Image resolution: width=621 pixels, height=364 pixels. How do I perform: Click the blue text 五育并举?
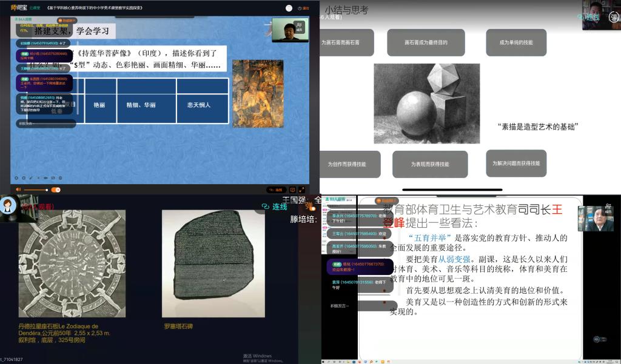(x=430, y=238)
